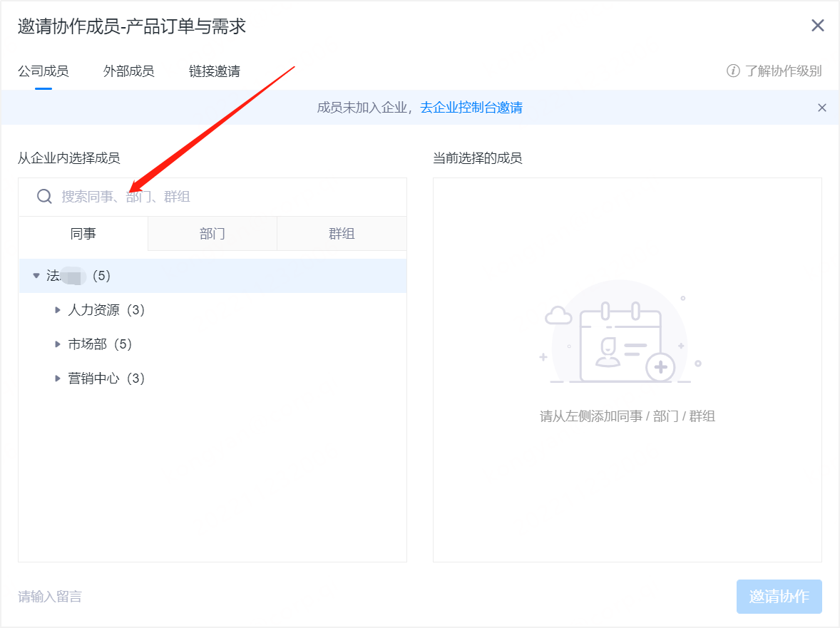840x628 pixels.
Task: Select the 同事 tab
Action: [x=83, y=233]
